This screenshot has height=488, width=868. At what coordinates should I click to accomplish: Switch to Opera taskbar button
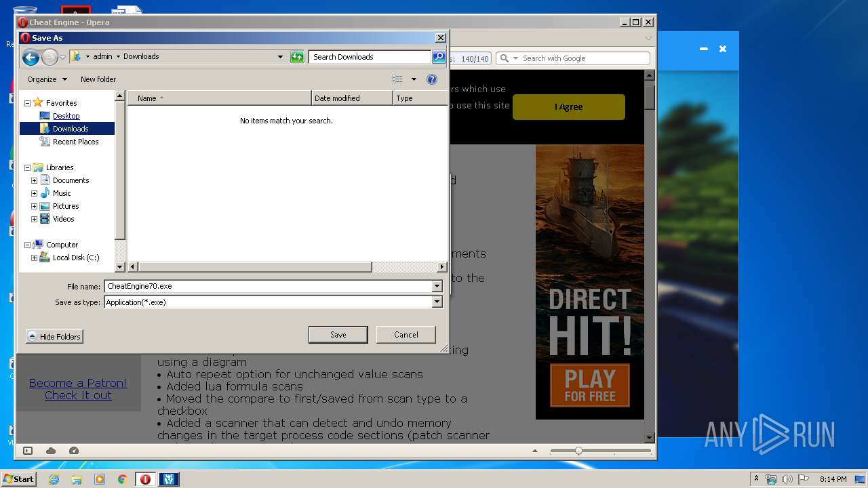145,479
